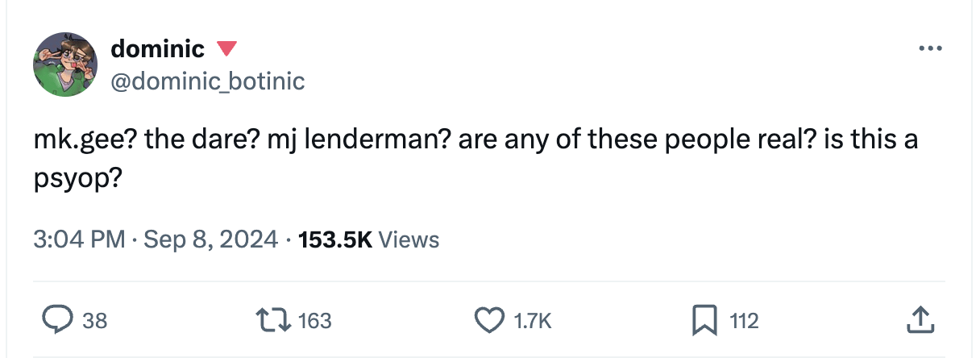Screen dimensions: 980x358
Task: Click the repost count 163
Action: point(314,321)
